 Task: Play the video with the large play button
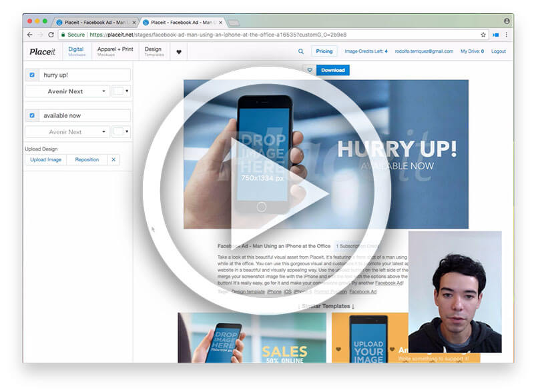pyautogui.click(x=267, y=191)
